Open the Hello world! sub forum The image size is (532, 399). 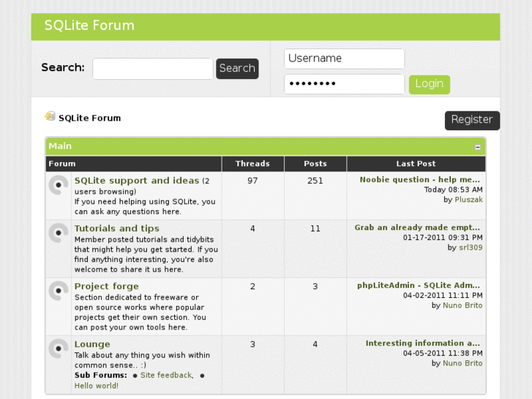(x=97, y=386)
